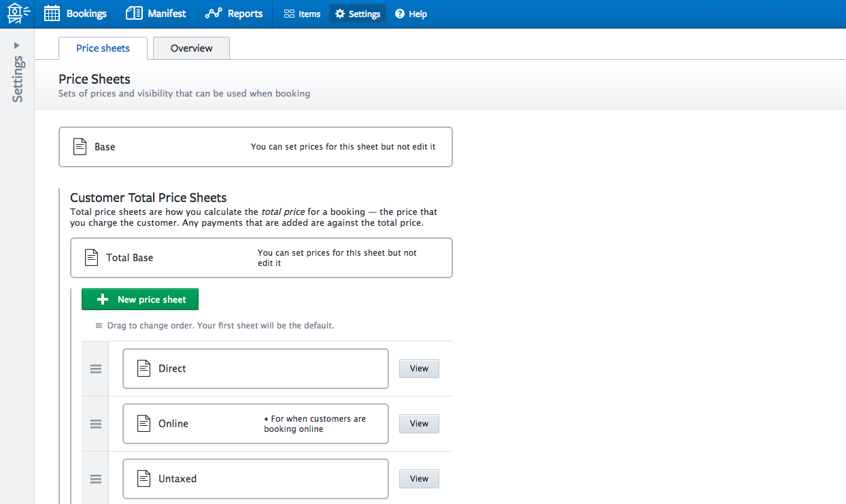Click the Direct sheet document icon
The height and width of the screenshot is (504, 846).
tap(143, 369)
